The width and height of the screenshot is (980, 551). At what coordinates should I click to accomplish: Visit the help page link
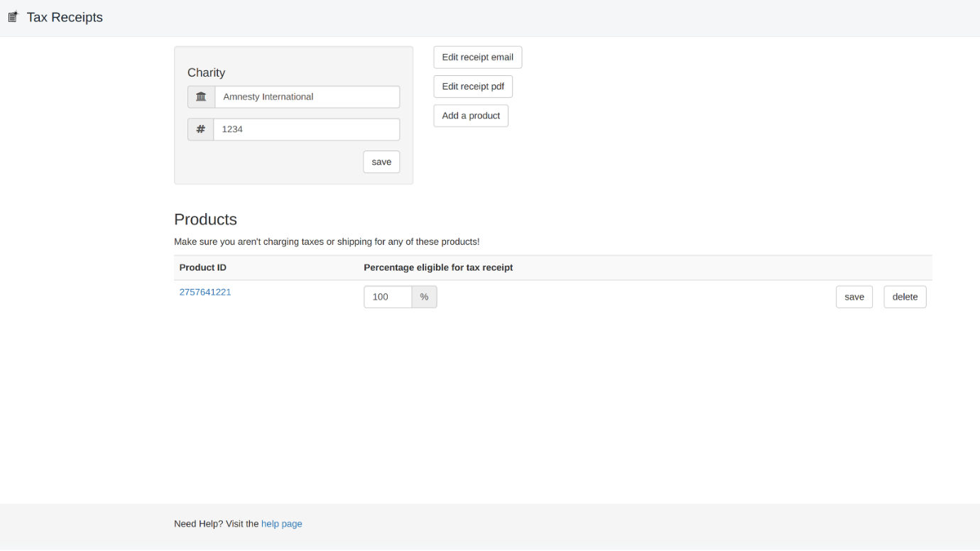point(281,524)
